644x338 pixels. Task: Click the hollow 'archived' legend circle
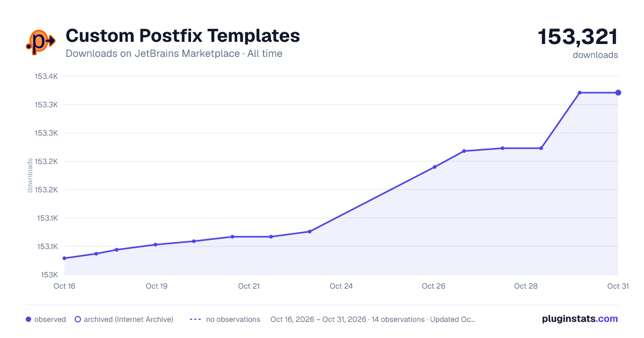coord(78,319)
